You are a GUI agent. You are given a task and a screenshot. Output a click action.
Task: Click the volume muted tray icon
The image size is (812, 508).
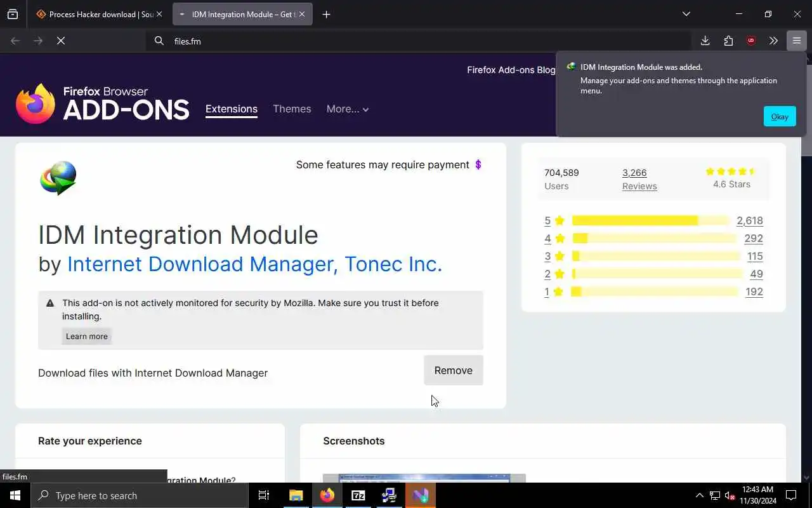coord(730,495)
